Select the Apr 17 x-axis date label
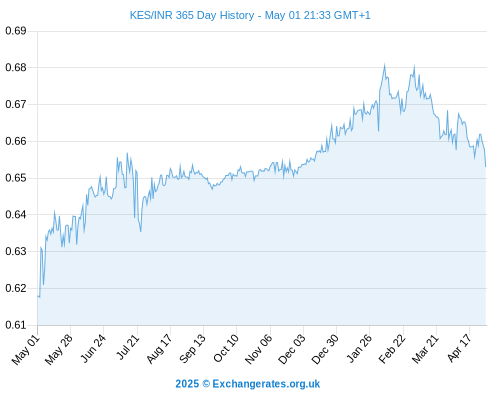This screenshot has width=495, height=400. pos(459,348)
